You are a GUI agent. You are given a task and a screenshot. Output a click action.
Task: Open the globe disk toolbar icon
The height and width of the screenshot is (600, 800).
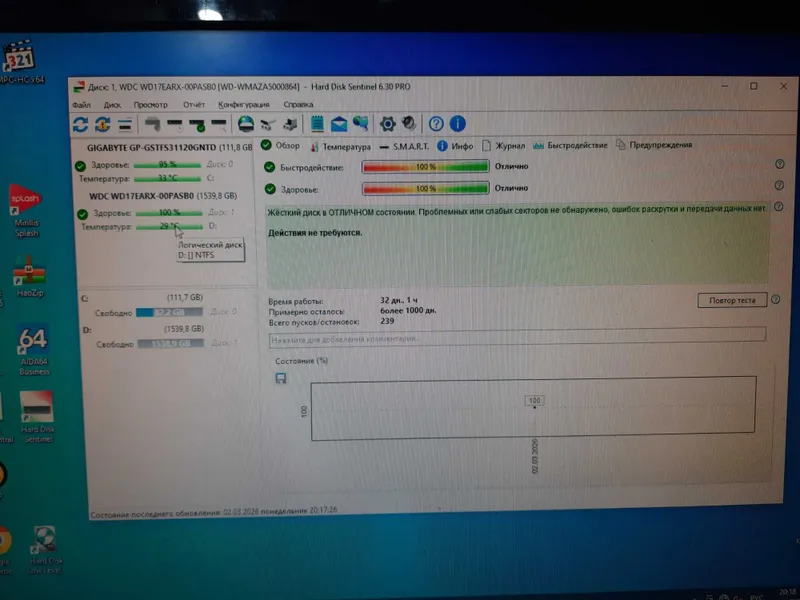point(246,124)
